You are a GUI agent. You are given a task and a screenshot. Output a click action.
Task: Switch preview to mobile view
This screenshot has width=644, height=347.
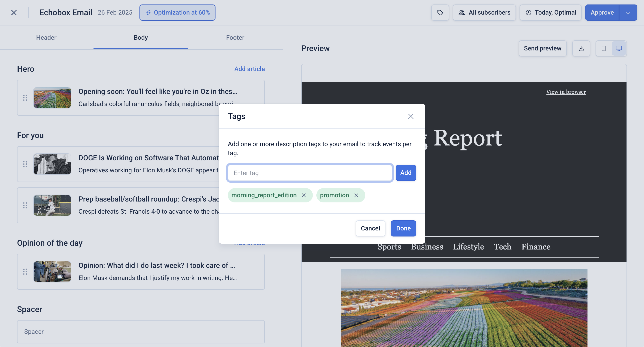point(603,48)
